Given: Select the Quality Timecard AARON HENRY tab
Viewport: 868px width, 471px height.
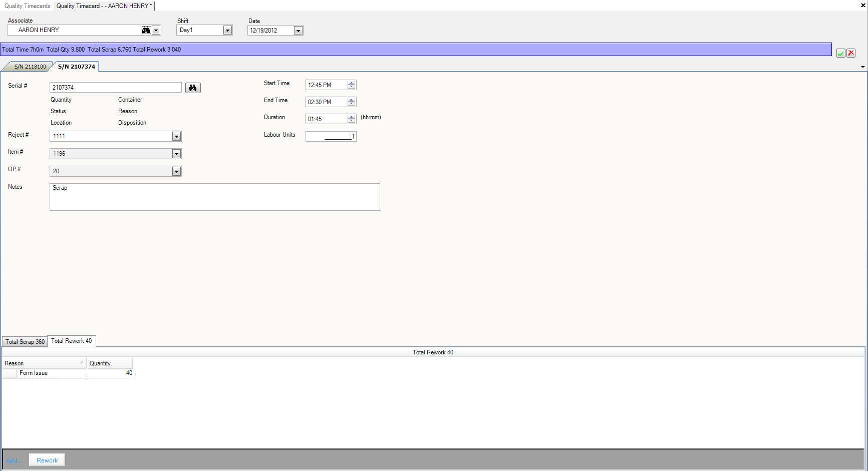Looking at the screenshot, I should coord(104,6).
